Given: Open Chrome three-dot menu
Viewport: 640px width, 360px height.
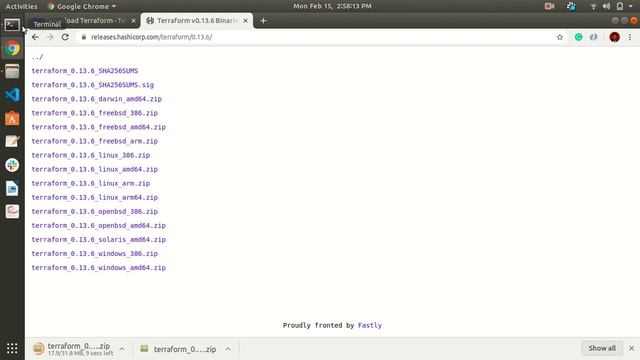Looking at the screenshot, I should click(x=630, y=37).
